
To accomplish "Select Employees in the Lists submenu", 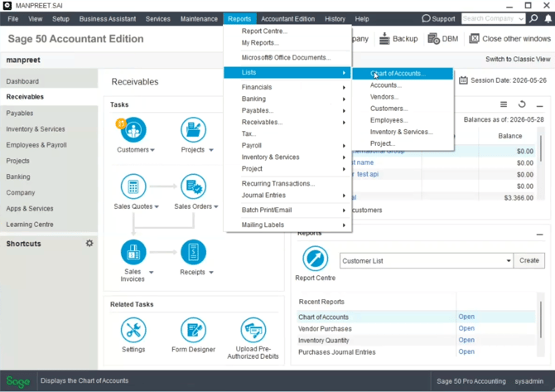I will point(403,120).
